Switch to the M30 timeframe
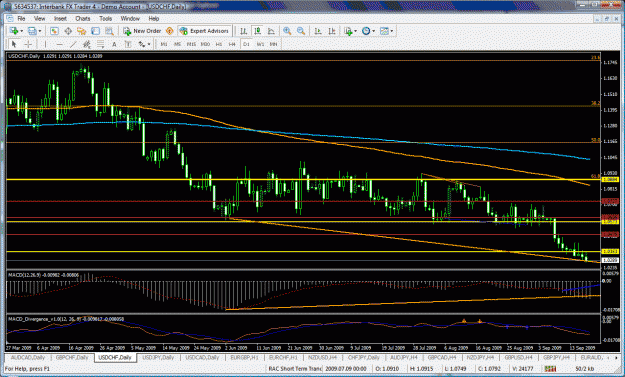Screen dimensions: 625x377 (205, 44)
